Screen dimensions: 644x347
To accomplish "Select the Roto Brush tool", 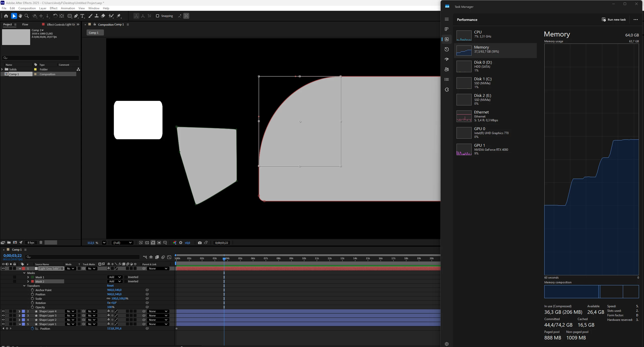I will (111, 16).
